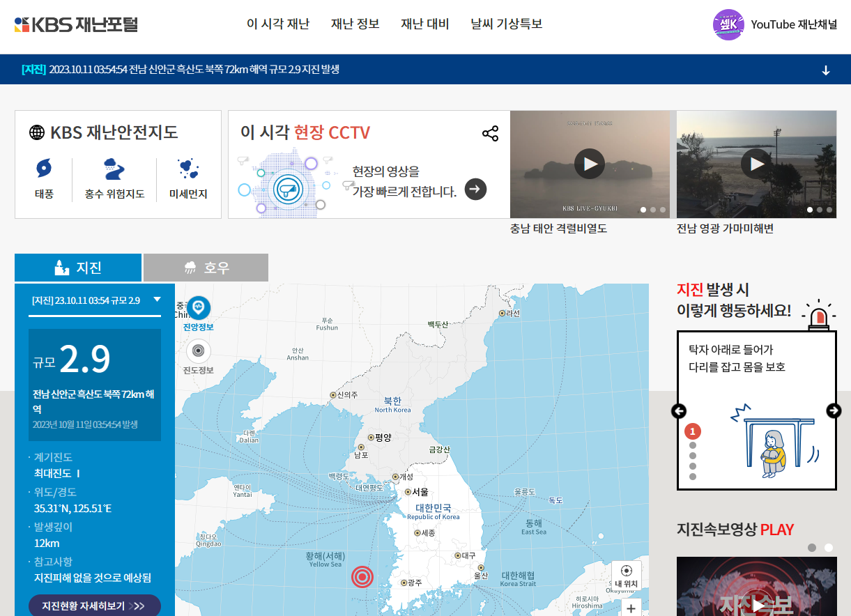Image resolution: width=851 pixels, height=616 pixels.
Task: Click 지진현황 자세히보기 button
Action: click(x=95, y=606)
